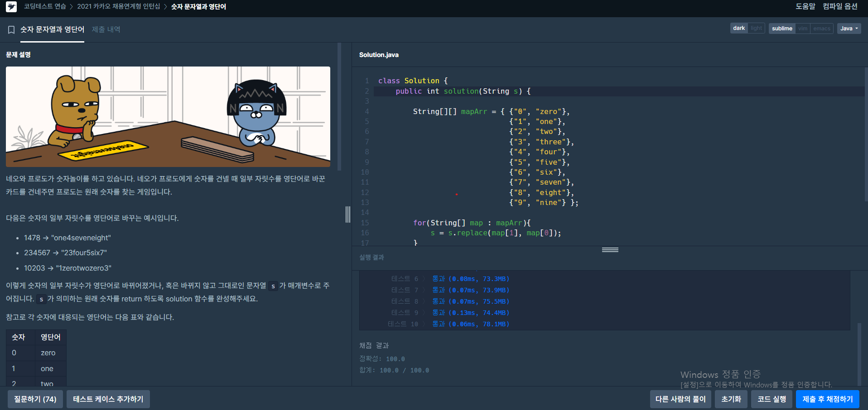Open the 코딩테스트 연습 breadcrumb link
The width and height of the screenshot is (868, 410).
click(x=45, y=6)
